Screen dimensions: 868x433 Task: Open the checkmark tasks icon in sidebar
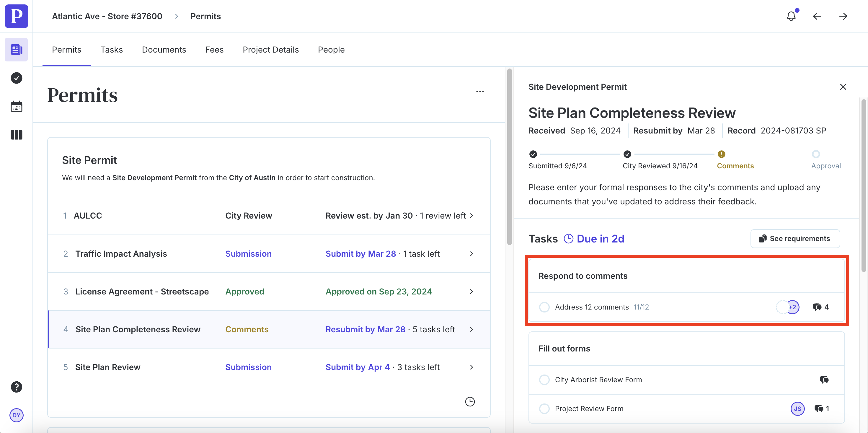[16, 78]
